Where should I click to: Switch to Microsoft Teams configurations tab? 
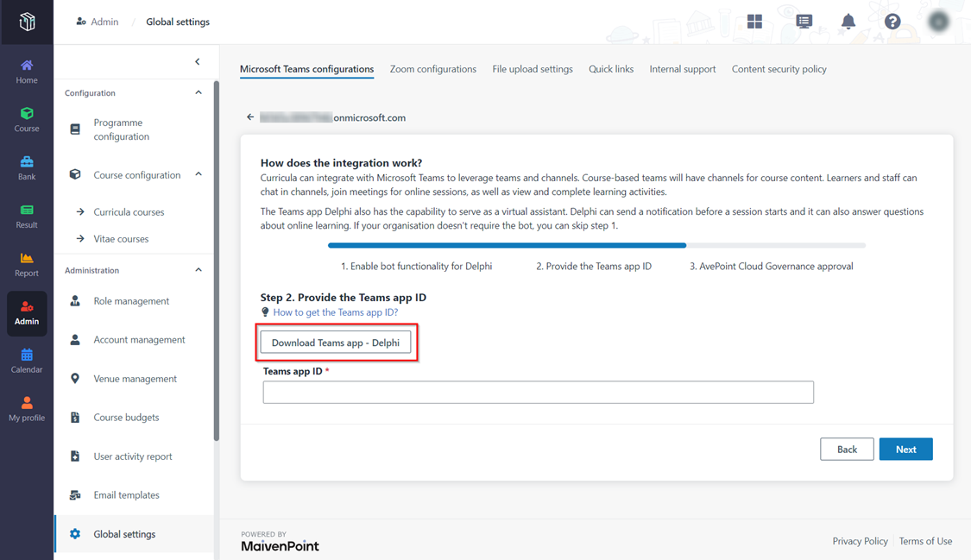click(x=306, y=69)
